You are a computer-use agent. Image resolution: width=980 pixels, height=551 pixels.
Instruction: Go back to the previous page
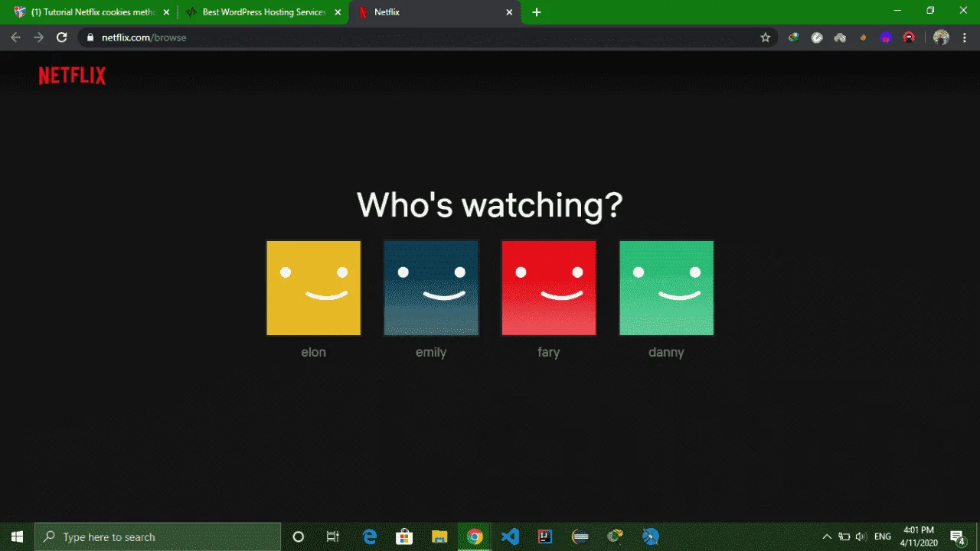(x=16, y=37)
